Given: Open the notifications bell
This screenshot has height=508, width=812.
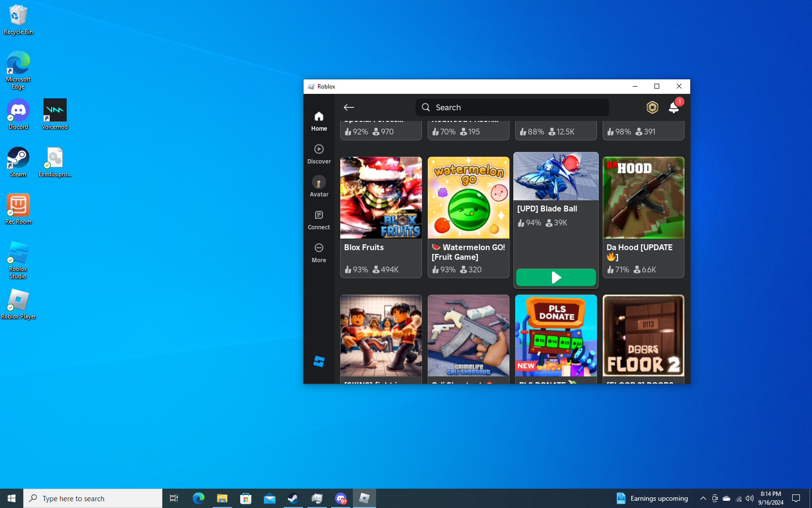Looking at the screenshot, I should point(674,107).
